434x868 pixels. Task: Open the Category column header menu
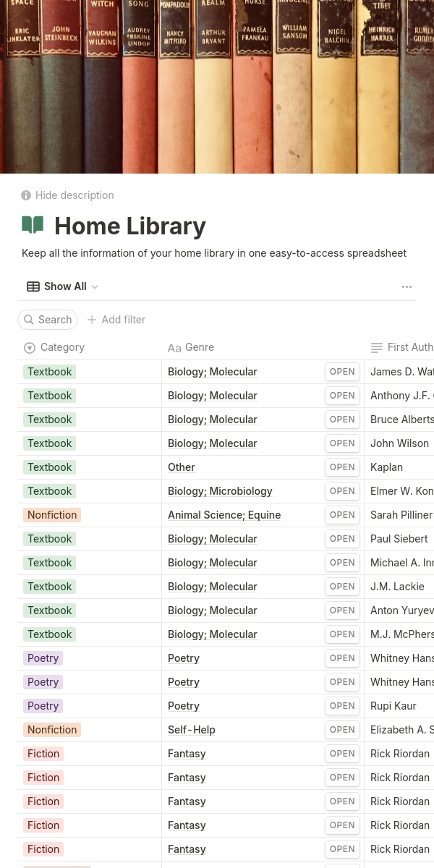(62, 347)
